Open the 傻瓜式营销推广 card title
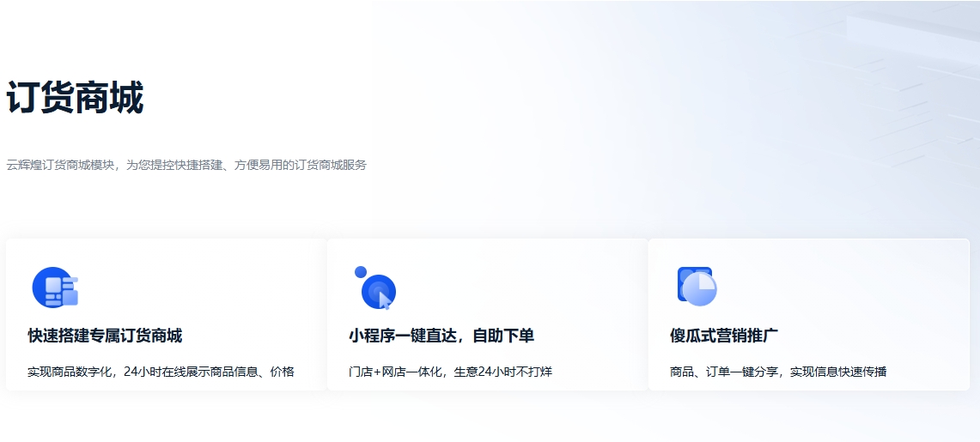 pos(724,336)
